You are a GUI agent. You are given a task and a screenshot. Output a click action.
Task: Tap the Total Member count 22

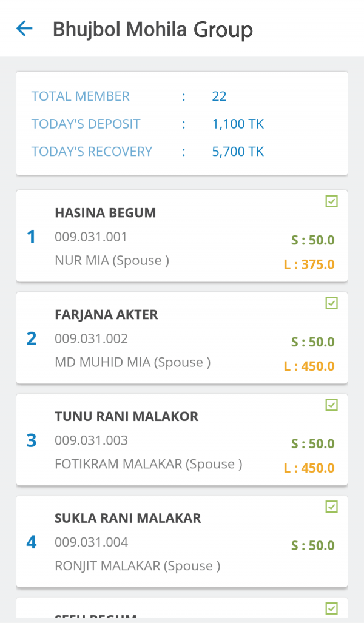pyautogui.click(x=219, y=96)
